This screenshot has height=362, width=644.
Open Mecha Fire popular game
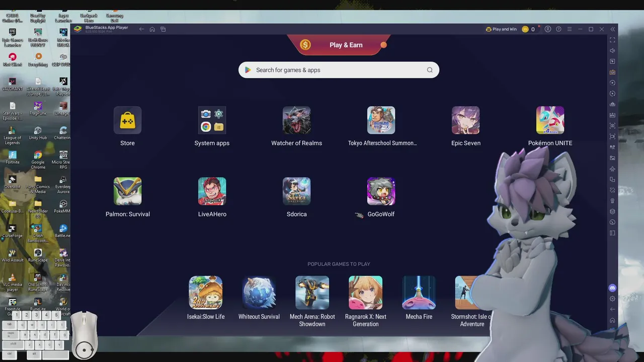419,293
